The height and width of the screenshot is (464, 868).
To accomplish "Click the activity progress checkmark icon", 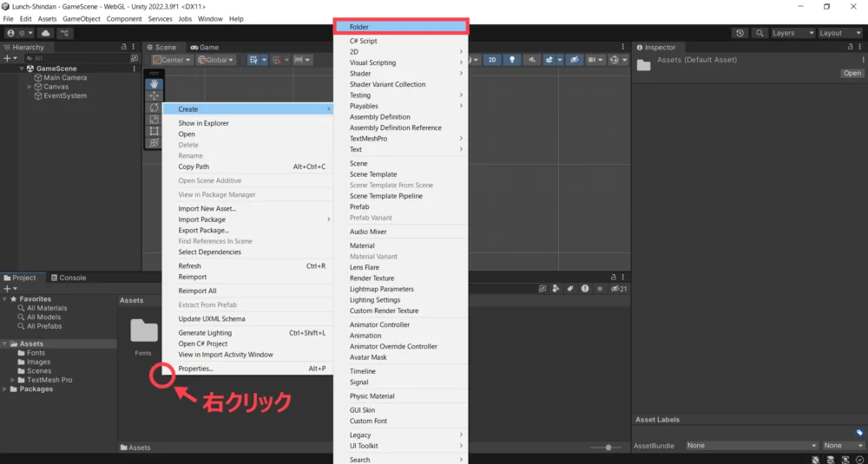I will (x=859, y=459).
